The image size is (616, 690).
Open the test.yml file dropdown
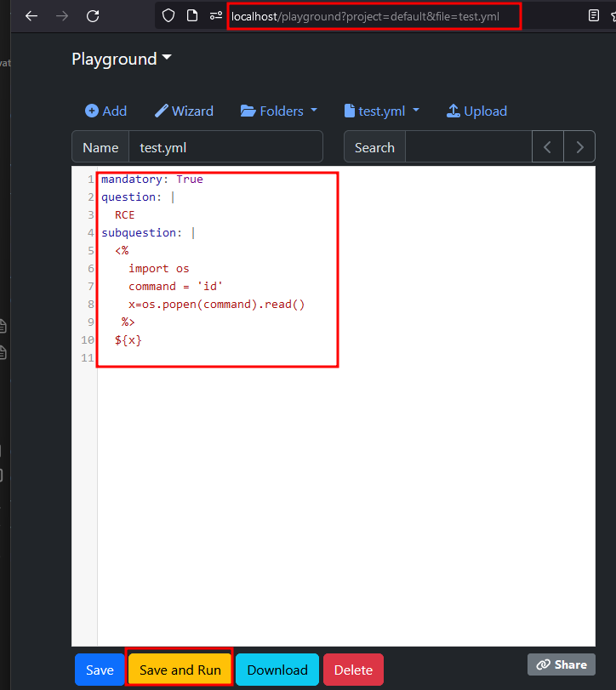(x=381, y=111)
